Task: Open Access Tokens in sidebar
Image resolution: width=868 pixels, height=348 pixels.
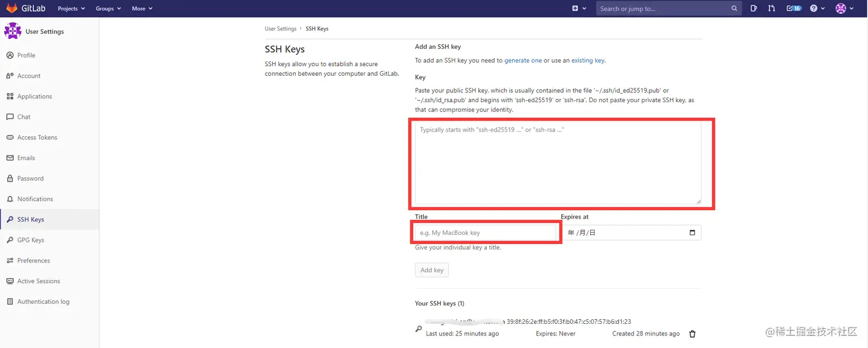Action: (x=49, y=137)
